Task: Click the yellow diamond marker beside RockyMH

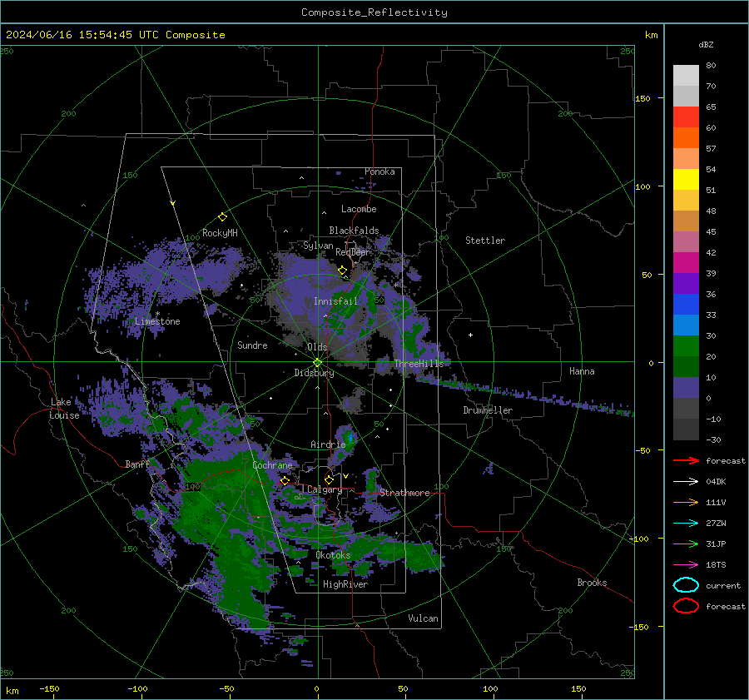Action: click(x=222, y=217)
